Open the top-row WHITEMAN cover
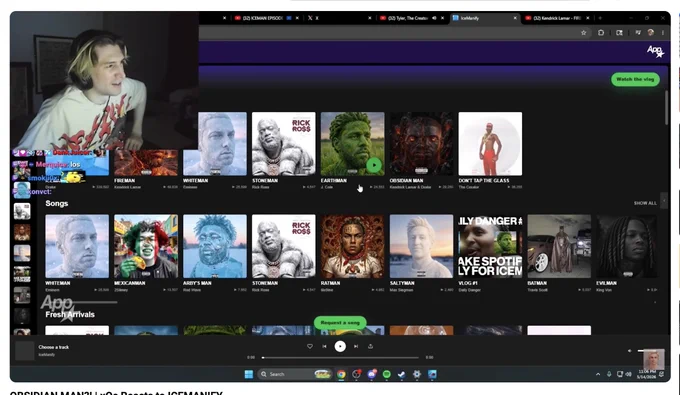Screen dimensions: 680x395 coord(223,144)
